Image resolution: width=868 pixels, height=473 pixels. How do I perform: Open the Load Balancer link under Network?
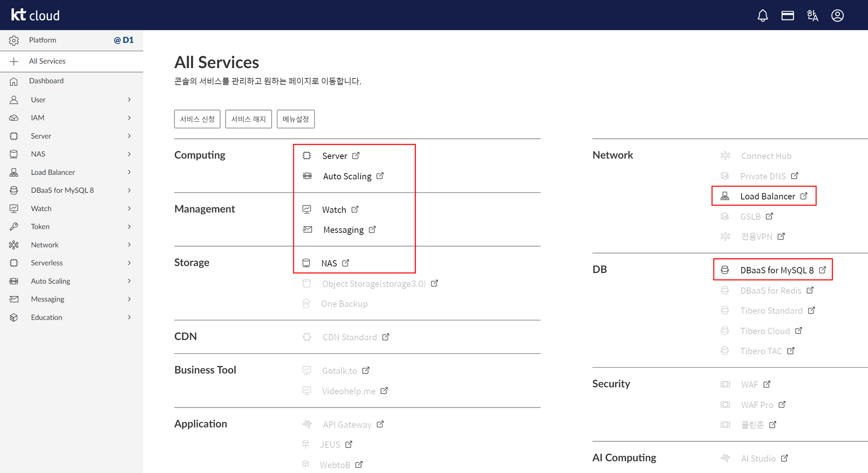click(768, 196)
